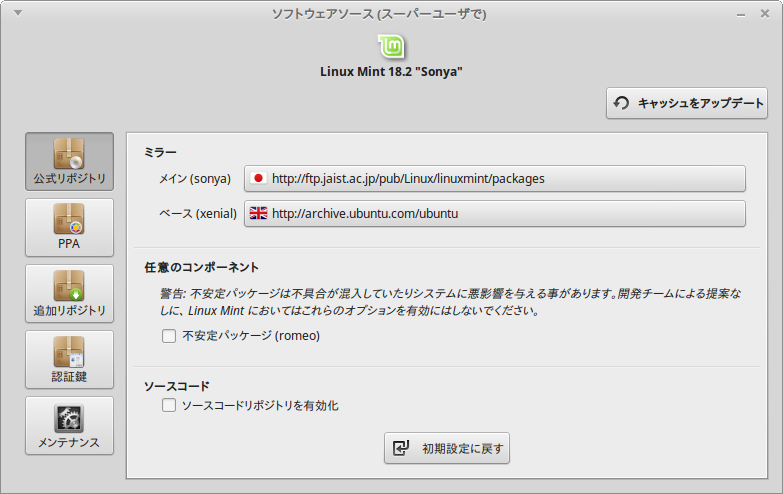The width and height of the screenshot is (783, 494).
Task: Click the ミラー section heading
Action: tap(160, 152)
